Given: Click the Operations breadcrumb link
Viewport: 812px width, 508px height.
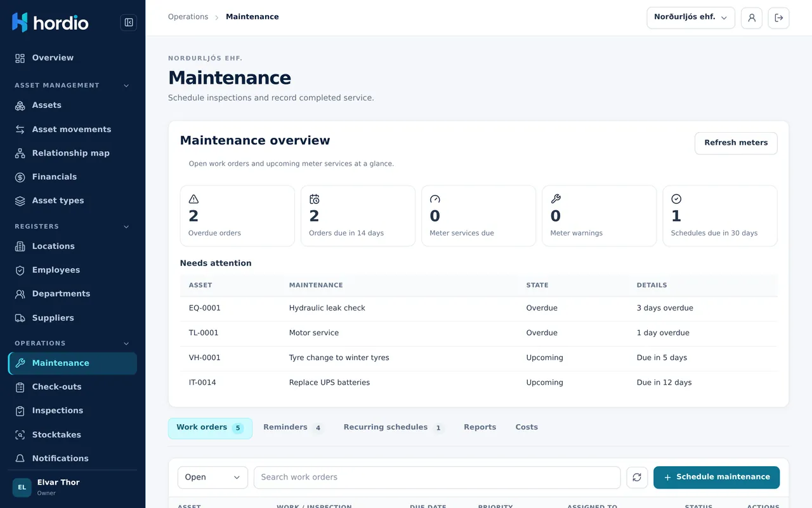Looking at the screenshot, I should click(x=188, y=17).
